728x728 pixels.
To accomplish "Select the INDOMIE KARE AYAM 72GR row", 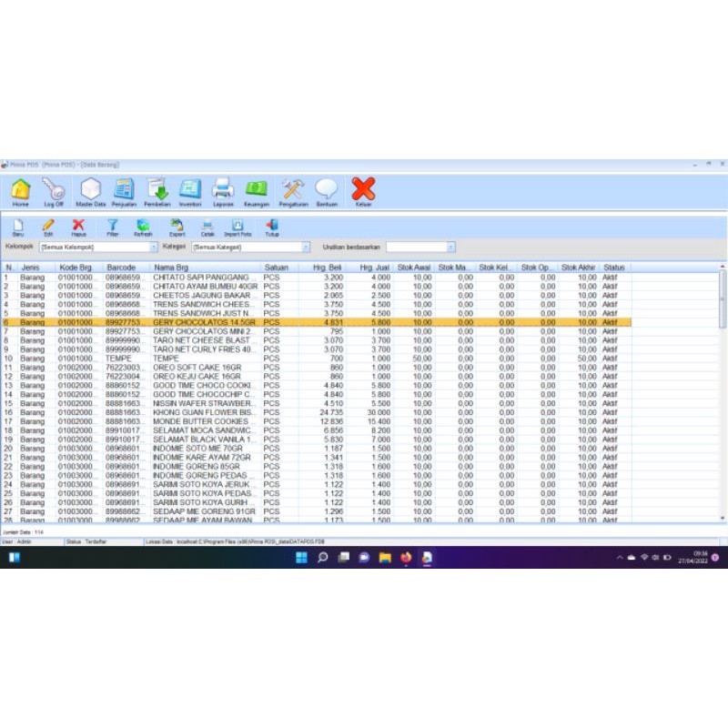I will click(x=316, y=458).
